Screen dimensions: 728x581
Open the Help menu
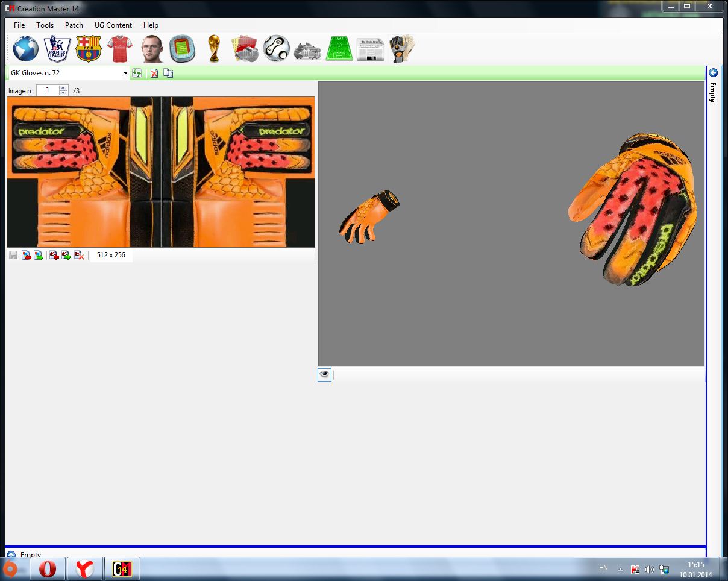click(x=151, y=25)
